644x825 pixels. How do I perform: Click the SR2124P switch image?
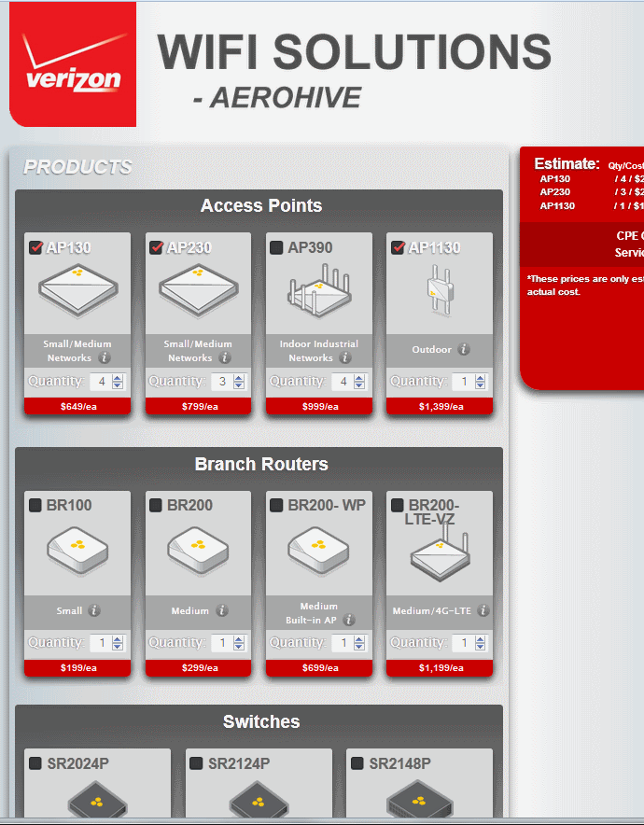(259, 800)
